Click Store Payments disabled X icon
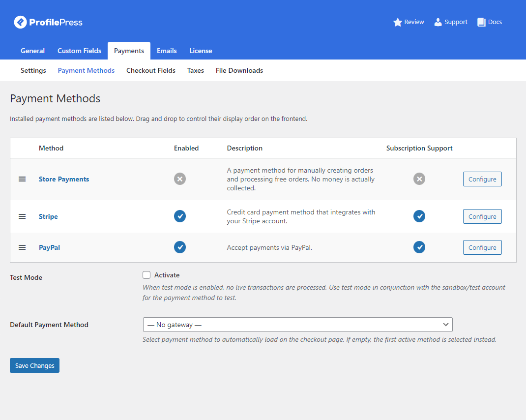Screen dimensions: 526x420 180,179
